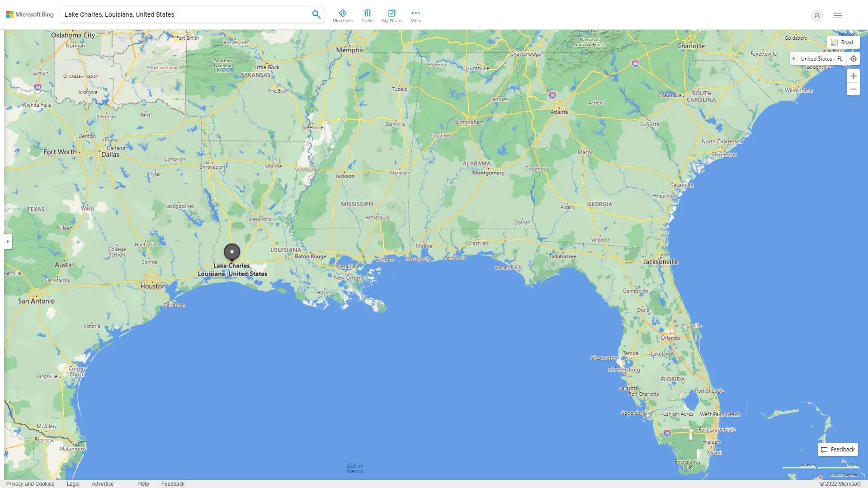Open the More options menu
Viewport: 868px width, 488px height.
pyautogui.click(x=415, y=16)
